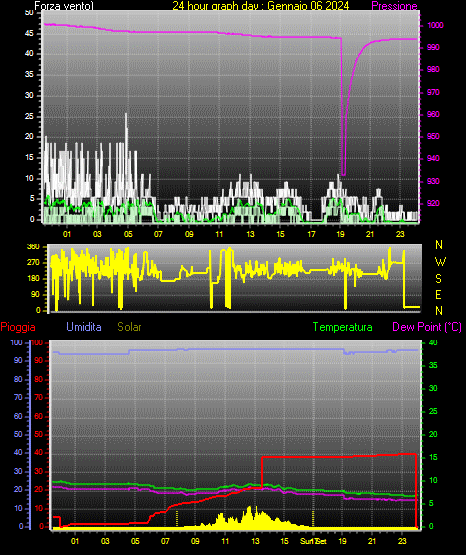Viewport: 466px width, 555px height.
Task: Click the Solar legend label
Action: click(x=130, y=327)
